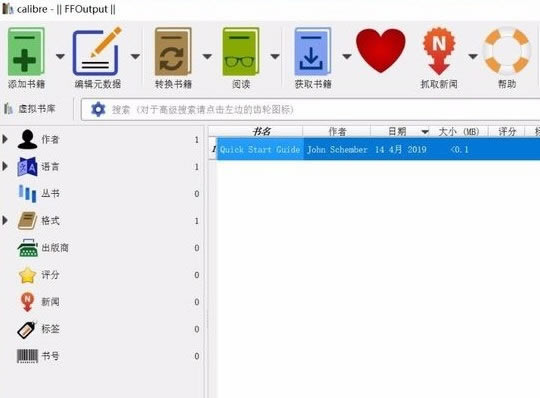
Task: Click the John Schember author cell
Action: pyautogui.click(x=337, y=149)
